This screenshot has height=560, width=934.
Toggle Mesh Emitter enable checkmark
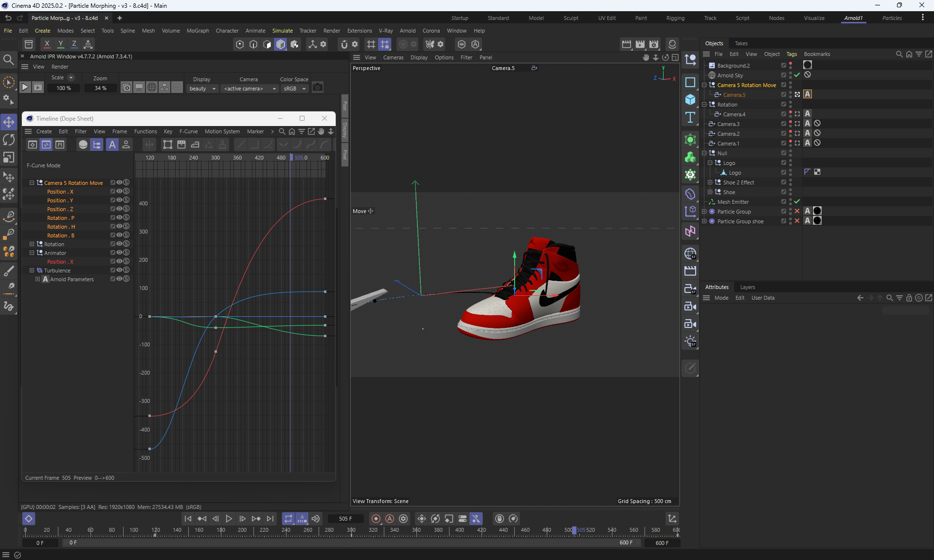pos(797,201)
